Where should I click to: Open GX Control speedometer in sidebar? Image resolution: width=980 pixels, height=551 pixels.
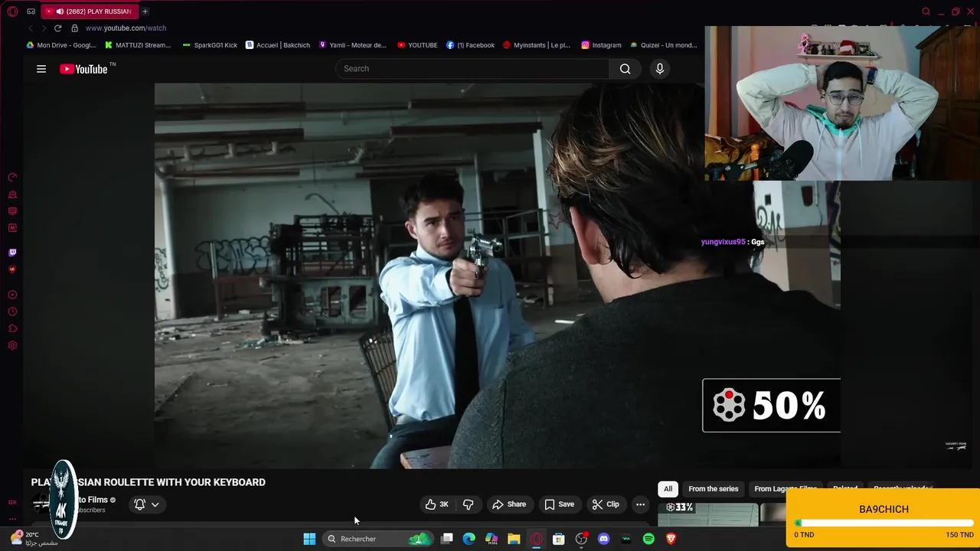pyautogui.click(x=12, y=178)
